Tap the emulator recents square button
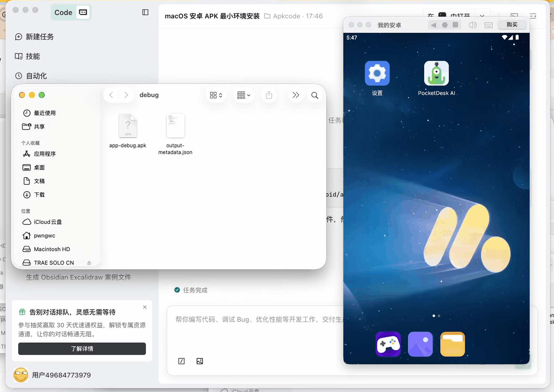 pyautogui.click(x=455, y=25)
